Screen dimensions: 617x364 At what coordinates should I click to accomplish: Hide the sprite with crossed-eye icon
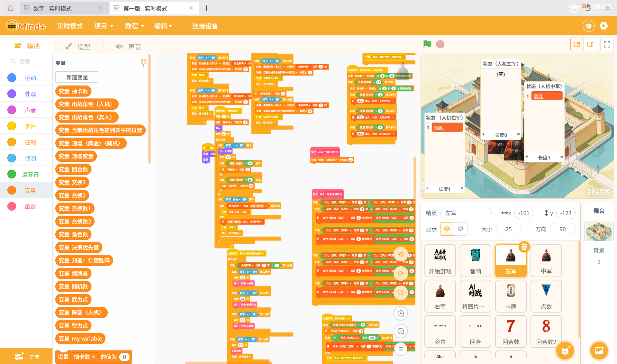tap(461, 229)
